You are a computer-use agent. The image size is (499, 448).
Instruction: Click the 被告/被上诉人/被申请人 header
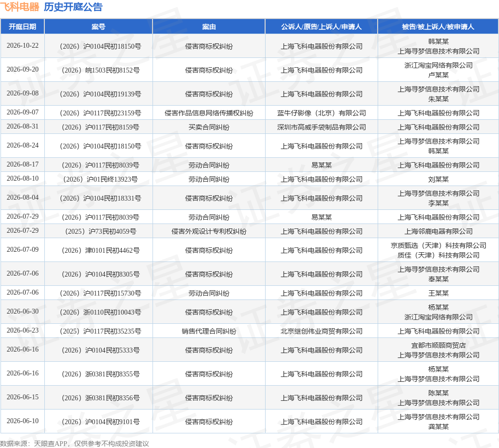coord(438,27)
